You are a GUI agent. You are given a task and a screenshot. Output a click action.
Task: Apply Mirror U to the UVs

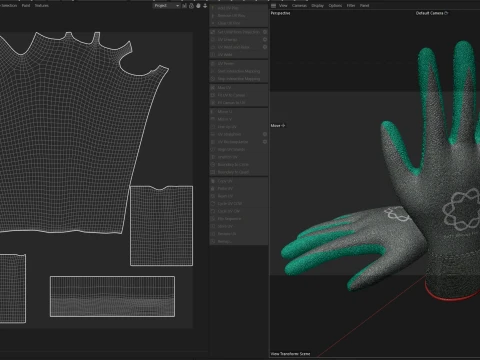tap(239, 112)
